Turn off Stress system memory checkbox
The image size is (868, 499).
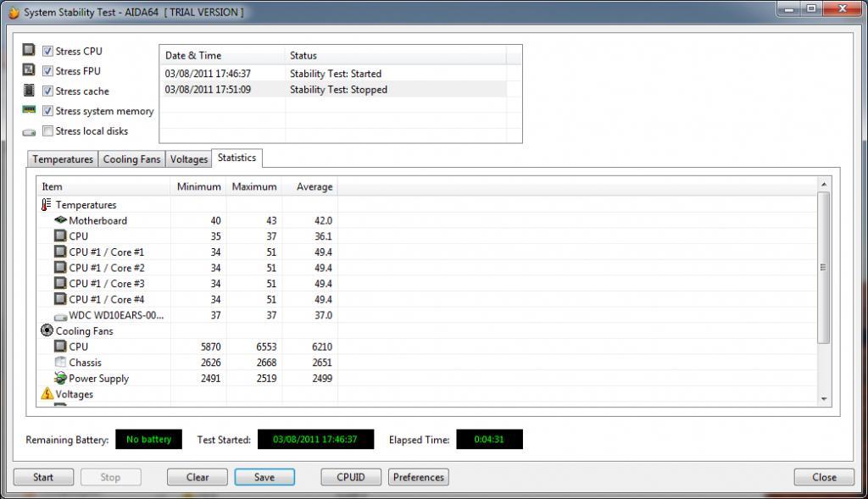coord(47,111)
